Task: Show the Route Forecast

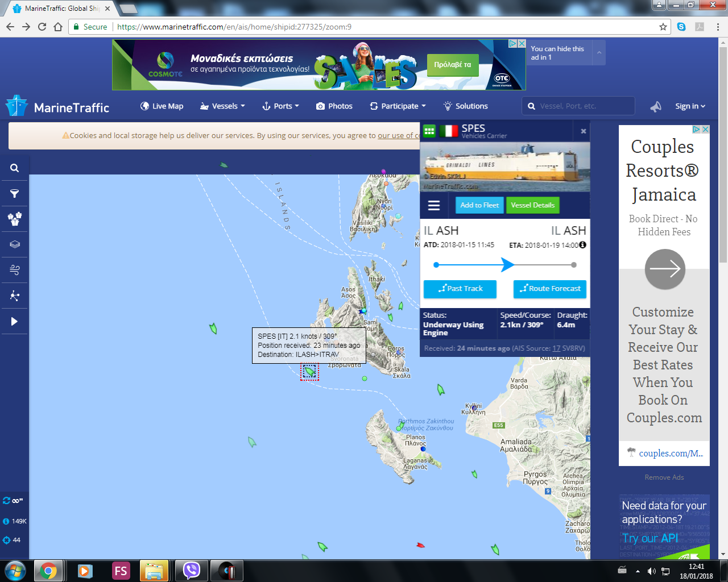Action: pos(549,289)
